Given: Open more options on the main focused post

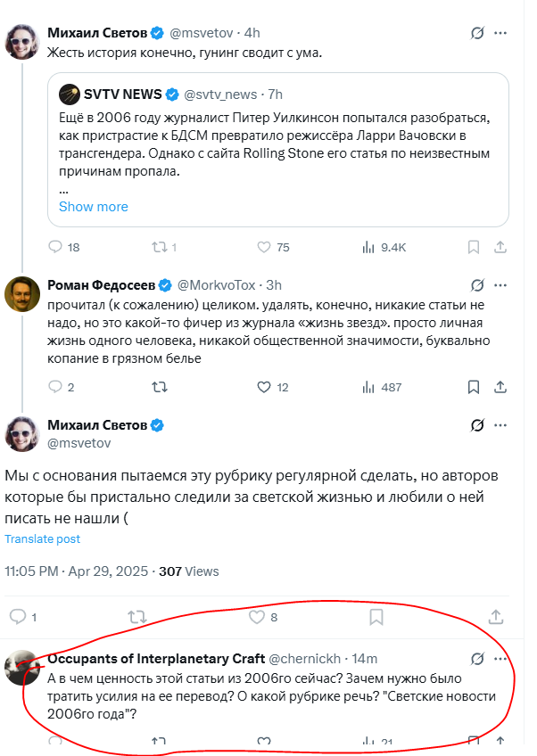Looking at the screenshot, I should [501, 424].
